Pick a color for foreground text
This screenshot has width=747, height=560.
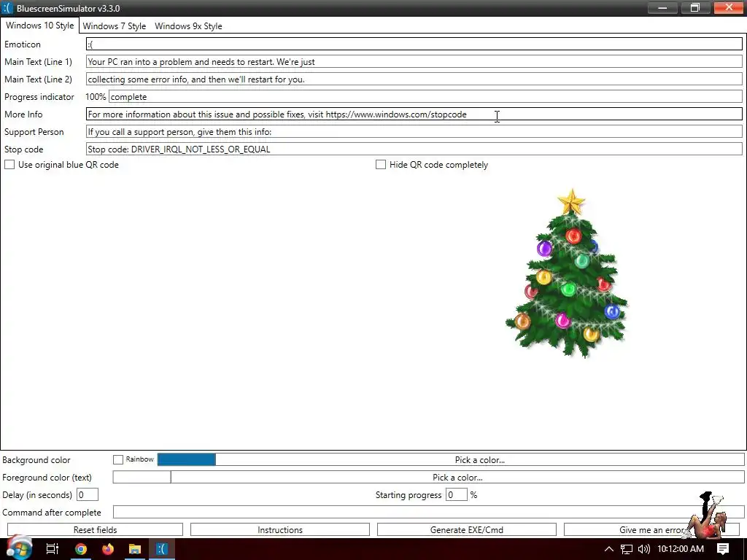coord(457,477)
